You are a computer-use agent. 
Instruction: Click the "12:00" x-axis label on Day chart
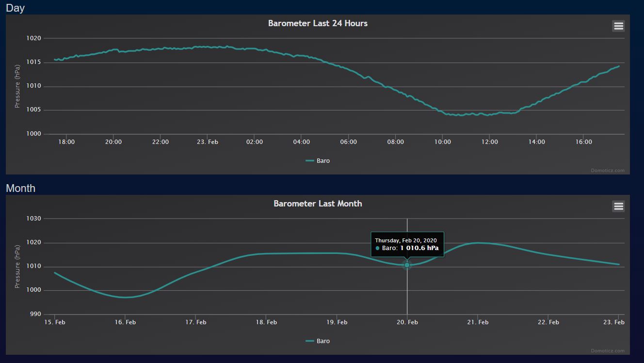point(489,142)
